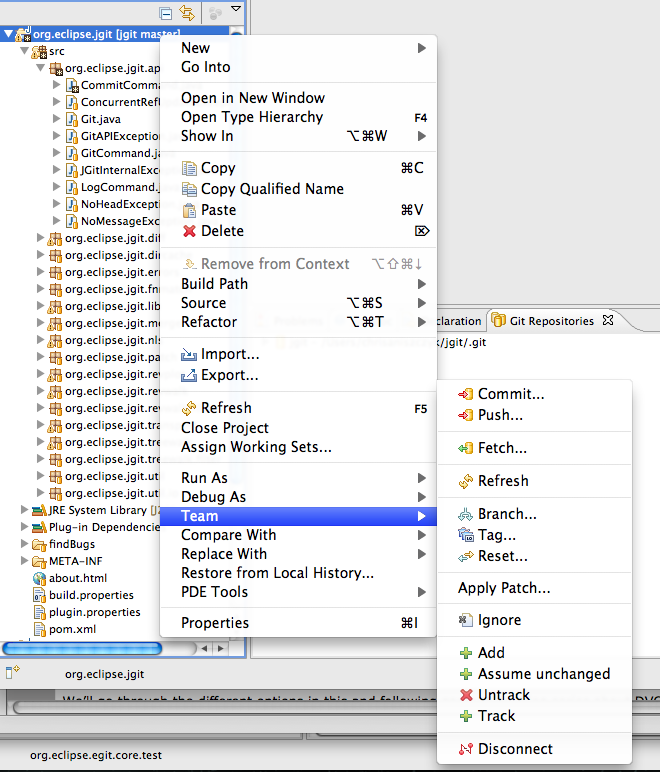Open the Show In submenu
Image resolution: width=660 pixels, height=772 pixels.
(298, 136)
